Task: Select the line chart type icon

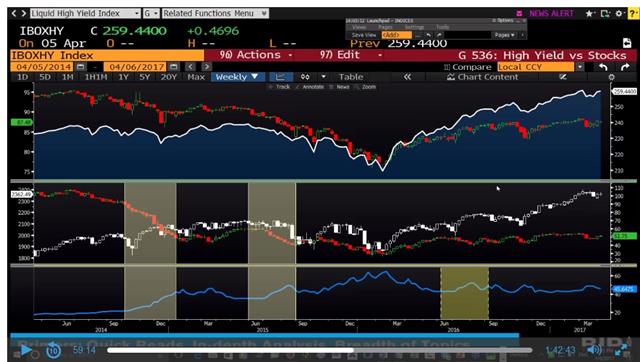Action: coord(280,77)
